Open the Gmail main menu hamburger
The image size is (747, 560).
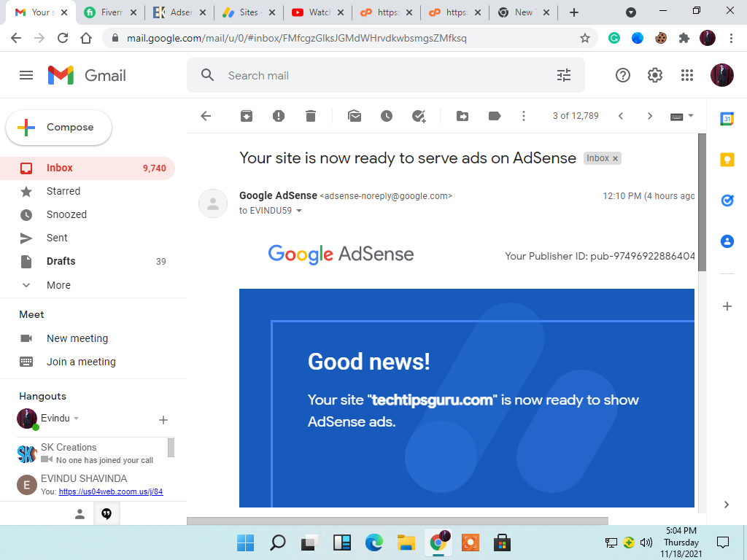point(26,75)
